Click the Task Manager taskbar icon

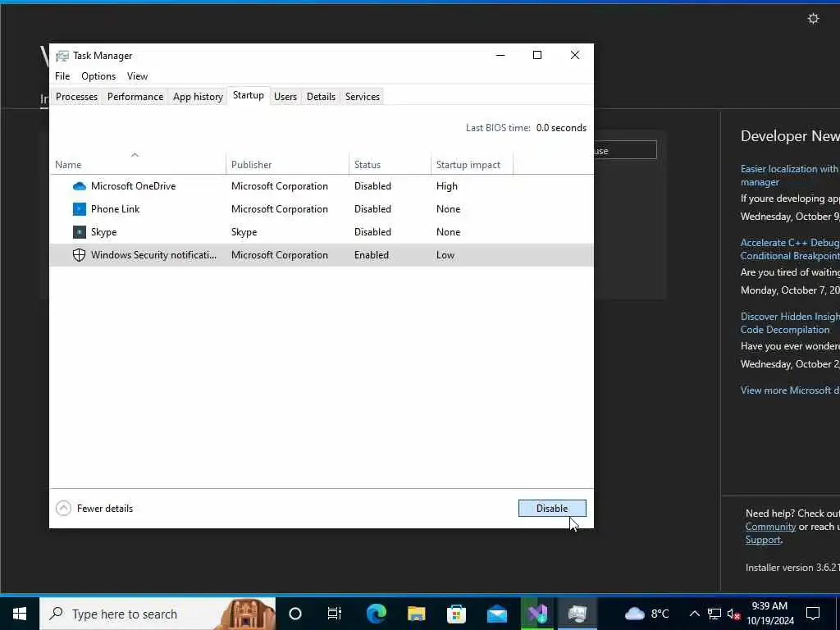577,614
